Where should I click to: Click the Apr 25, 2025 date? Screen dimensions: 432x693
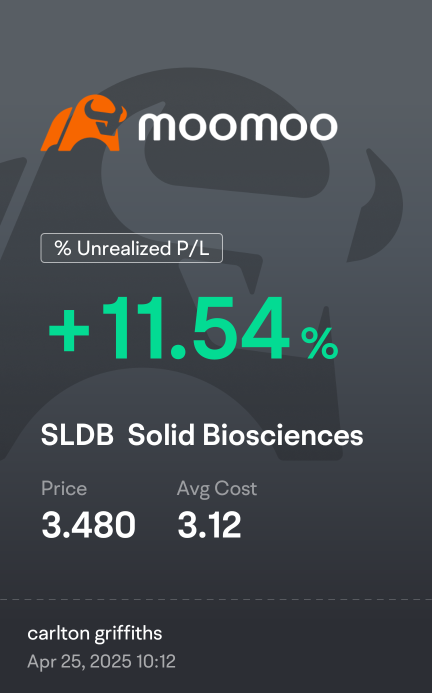(80, 662)
